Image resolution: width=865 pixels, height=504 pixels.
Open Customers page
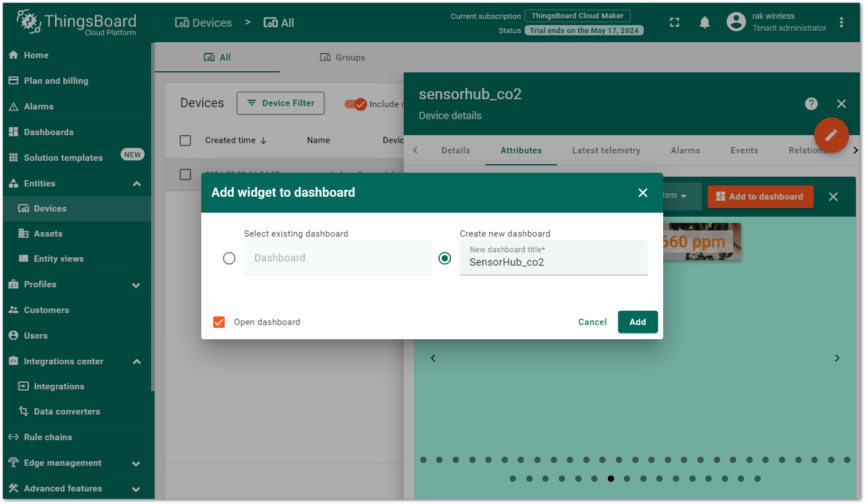77,310
